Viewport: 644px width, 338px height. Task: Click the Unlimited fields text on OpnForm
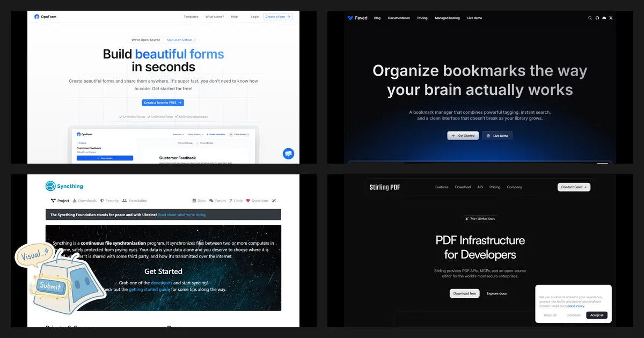pos(160,116)
